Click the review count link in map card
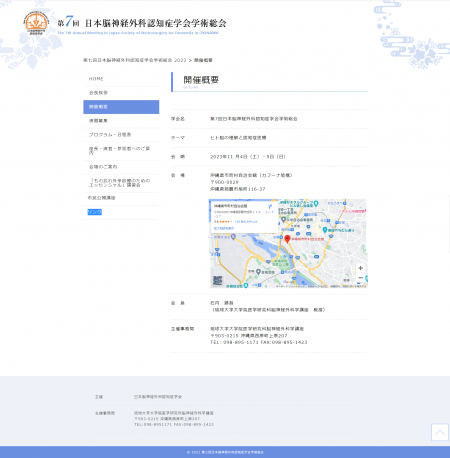This screenshot has height=458, width=450. 246,222
